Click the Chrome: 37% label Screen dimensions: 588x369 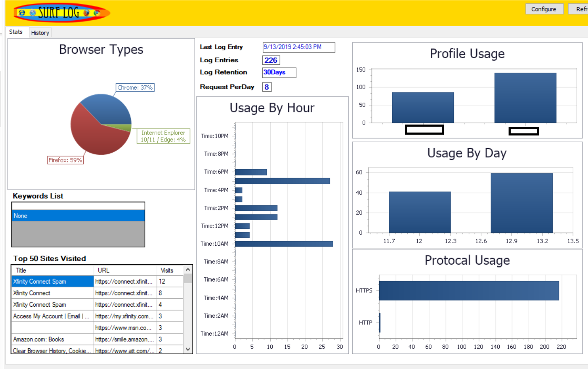tap(135, 88)
